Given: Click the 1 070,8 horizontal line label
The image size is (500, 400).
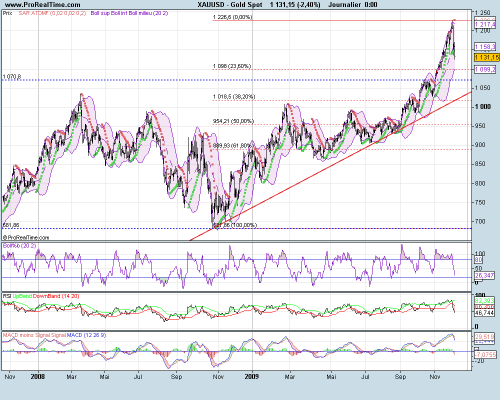Looking at the screenshot, I should [x=12, y=77].
